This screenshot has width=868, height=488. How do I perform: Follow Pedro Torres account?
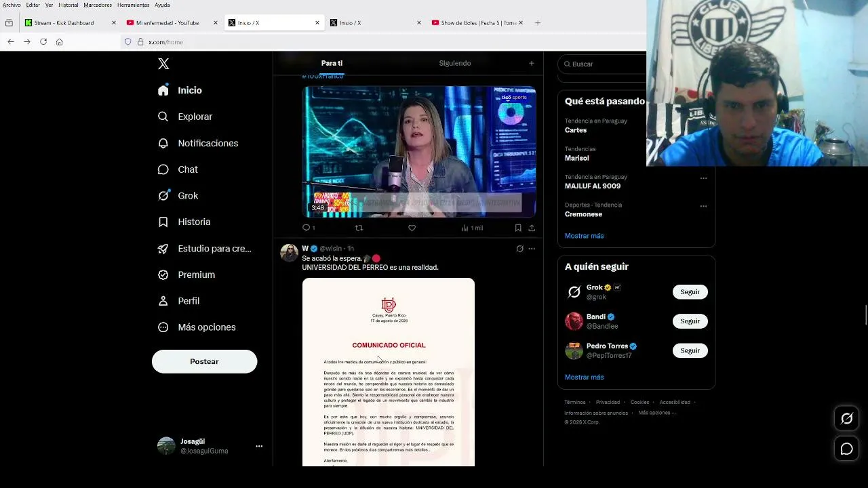click(690, 350)
